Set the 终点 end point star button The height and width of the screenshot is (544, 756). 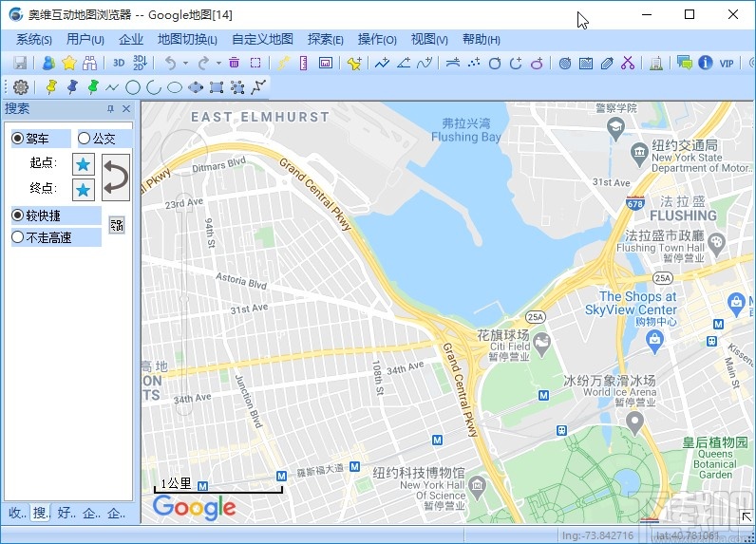(x=84, y=190)
